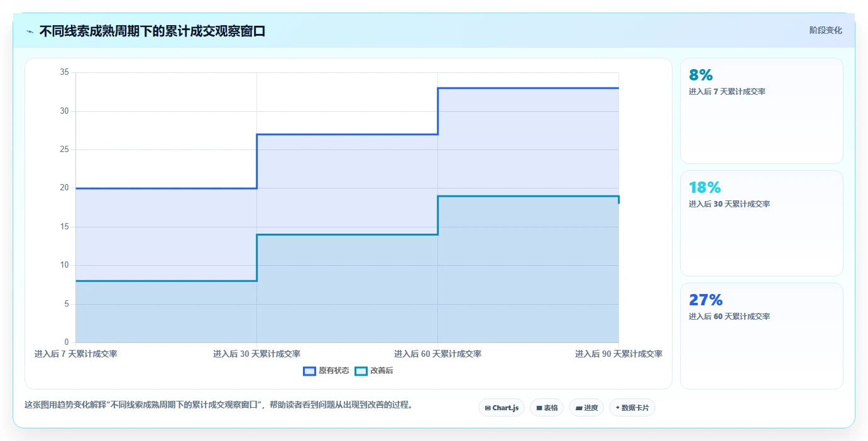Click the 8% value text

pyautogui.click(x=701, y=75)
